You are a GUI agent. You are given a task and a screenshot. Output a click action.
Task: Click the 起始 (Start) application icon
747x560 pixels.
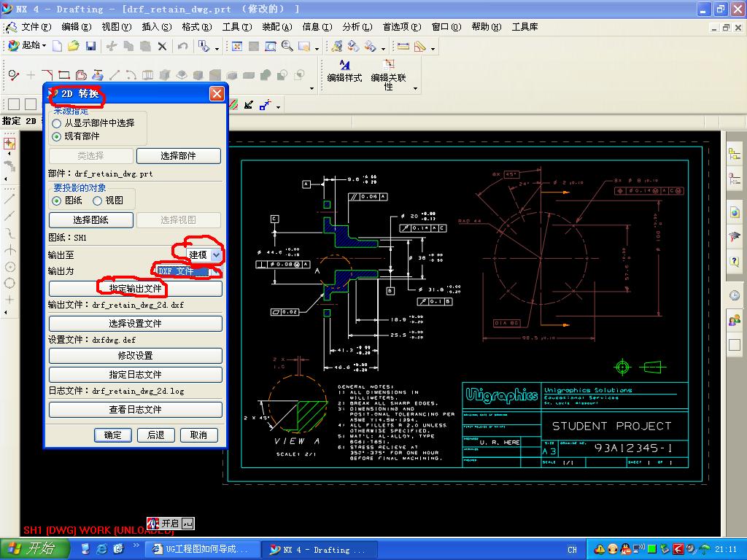coord(13,46)
